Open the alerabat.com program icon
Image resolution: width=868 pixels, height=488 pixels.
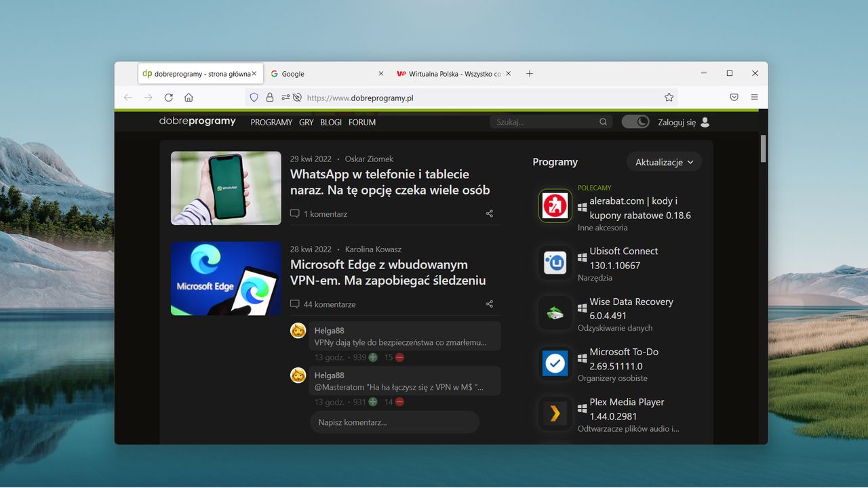tap(555, 205)
